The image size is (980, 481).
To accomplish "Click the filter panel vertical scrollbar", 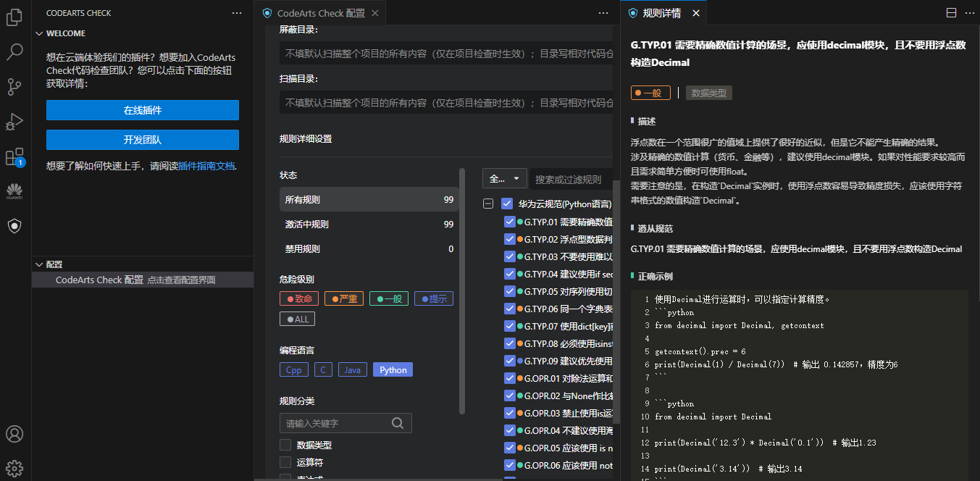I will tap(462, 290).
